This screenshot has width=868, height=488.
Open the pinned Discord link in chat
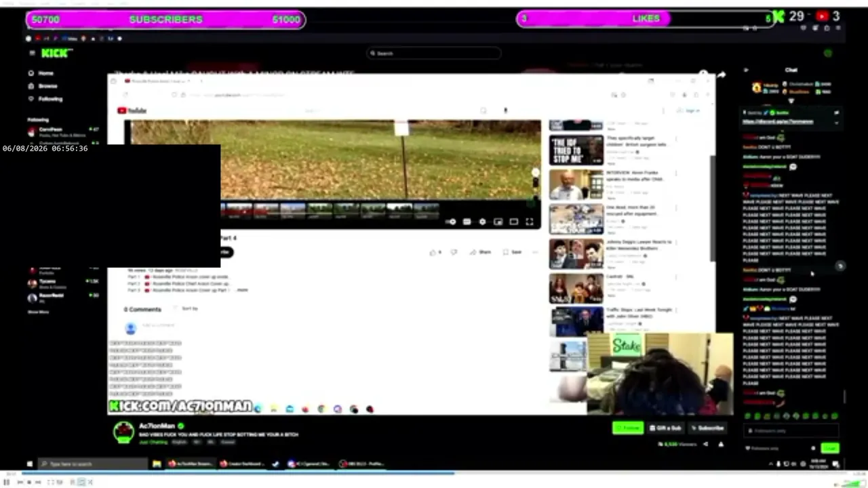point(778,122)
